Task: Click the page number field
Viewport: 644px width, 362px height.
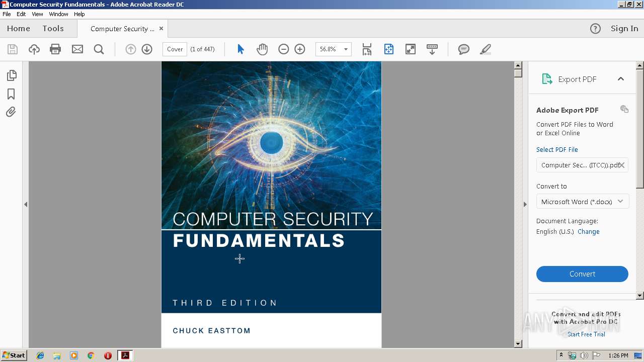Action: 175,49
